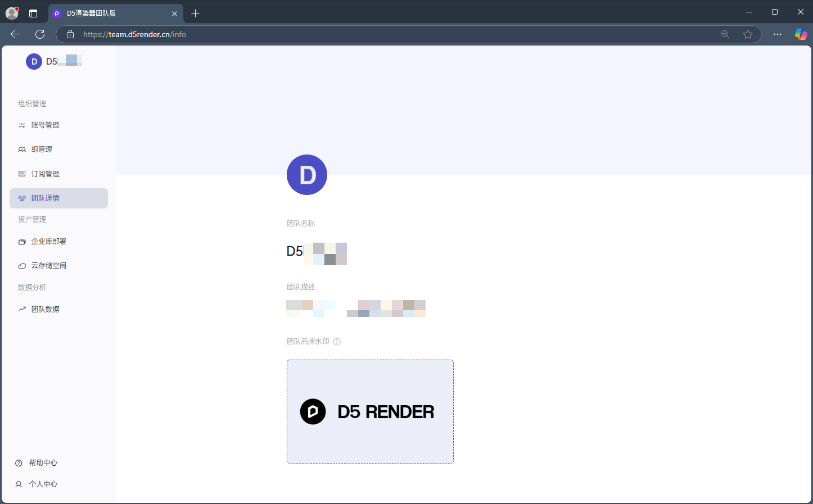Image resolution: width=813 pixels, height=504 pixels.
Task: Click the 企业库部署 folder icon
Action: click(x=22, y=242)
